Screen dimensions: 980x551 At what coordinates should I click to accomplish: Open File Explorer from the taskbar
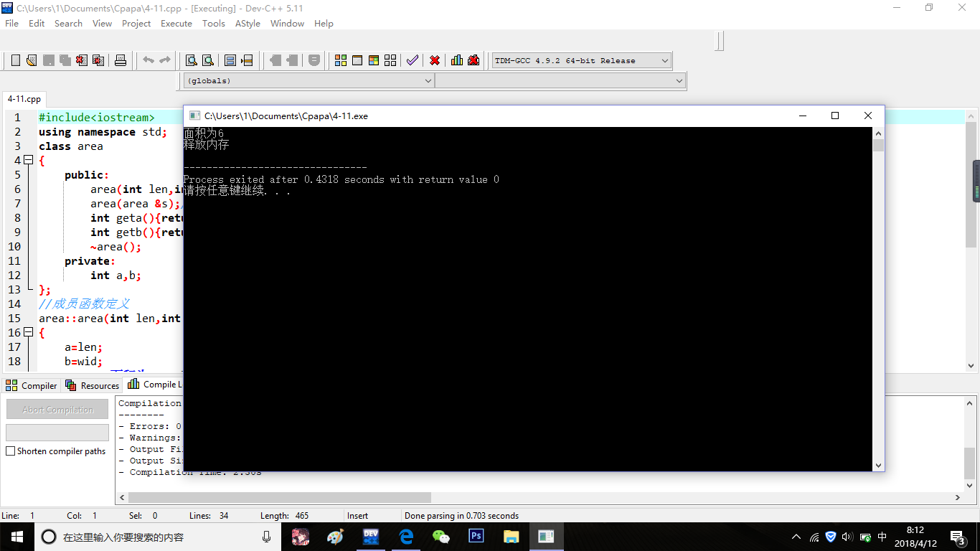point(512,536)
